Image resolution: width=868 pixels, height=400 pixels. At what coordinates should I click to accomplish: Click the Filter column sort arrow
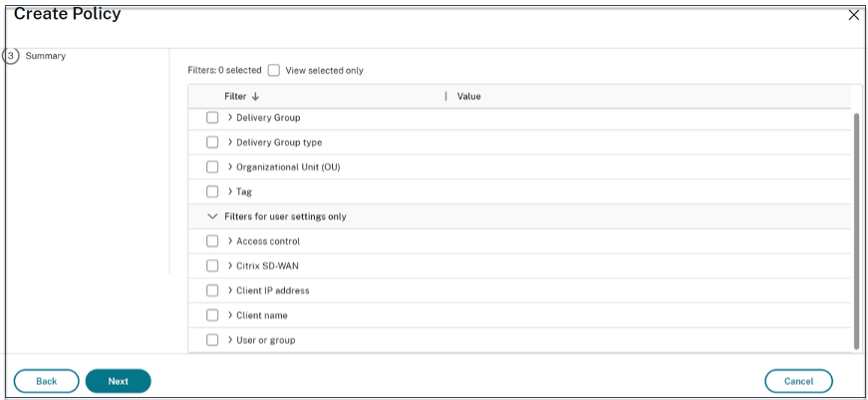[x=256, y=97]
